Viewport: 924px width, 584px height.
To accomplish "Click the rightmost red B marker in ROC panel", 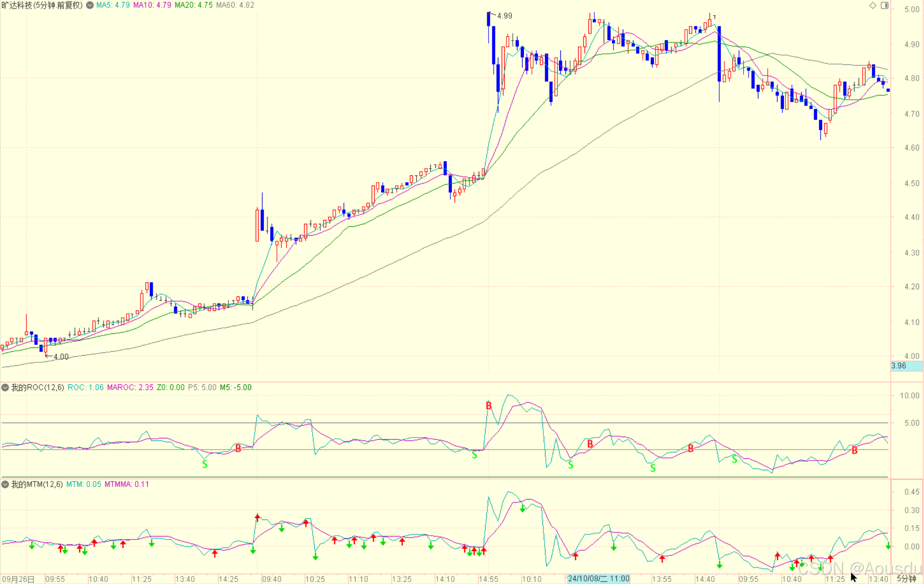I will (x=854, y=451).
